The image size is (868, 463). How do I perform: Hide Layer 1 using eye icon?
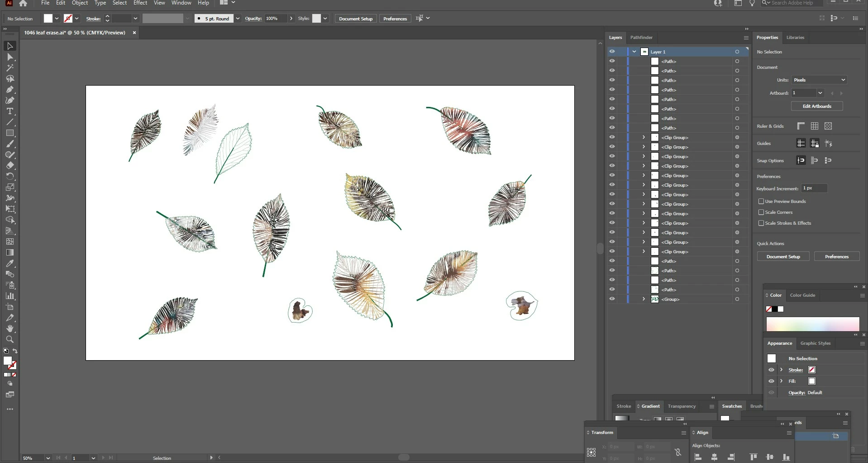pyautogui.click(x=612, y=52)
